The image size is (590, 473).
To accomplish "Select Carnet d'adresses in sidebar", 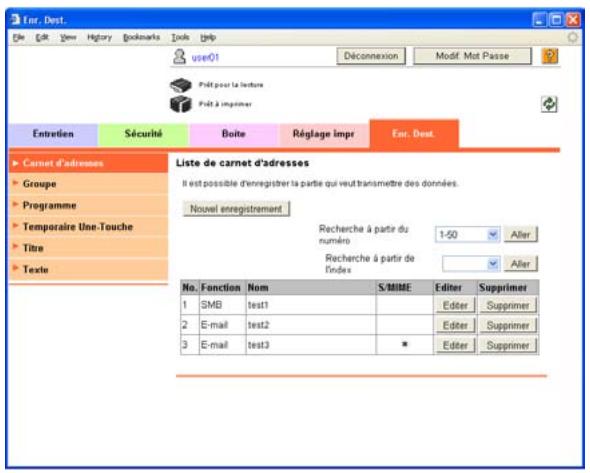I will pyautogui.click(x=88, y=163).
